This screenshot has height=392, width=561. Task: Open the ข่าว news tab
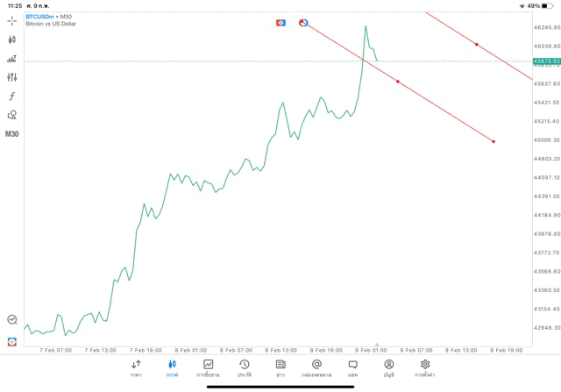pyautogui.click(x=280, y=367)
